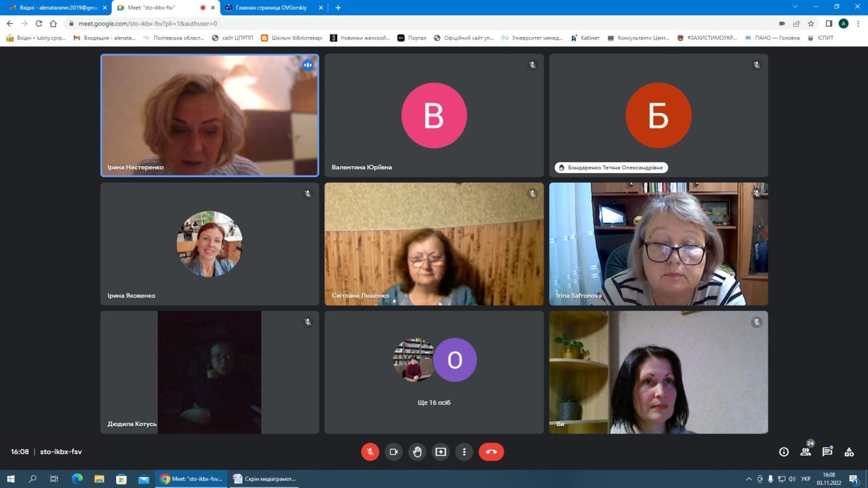The width and height of the screenshot is (868, 488).
Task: Click the name label 'Дюдила Котусь'
Action: (132, 424)
